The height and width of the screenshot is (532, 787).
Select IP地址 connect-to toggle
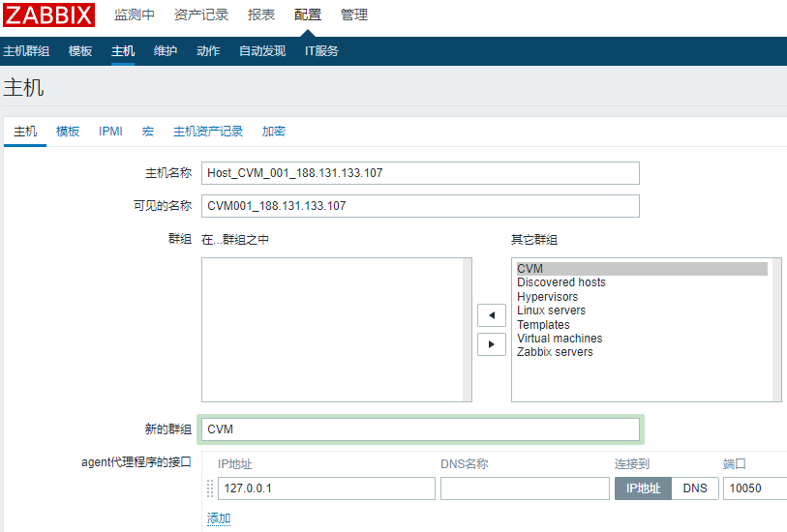tap(643, 488)
